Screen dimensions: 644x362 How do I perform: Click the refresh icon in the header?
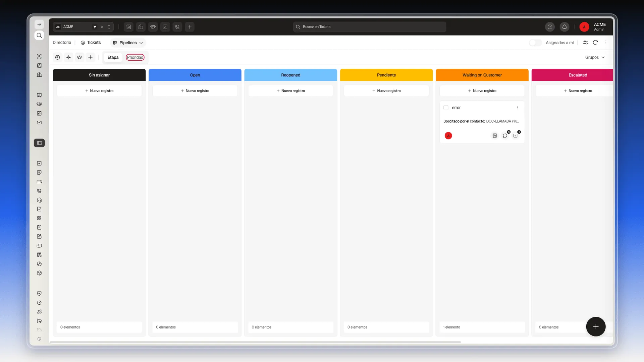(x=595, y=43)
